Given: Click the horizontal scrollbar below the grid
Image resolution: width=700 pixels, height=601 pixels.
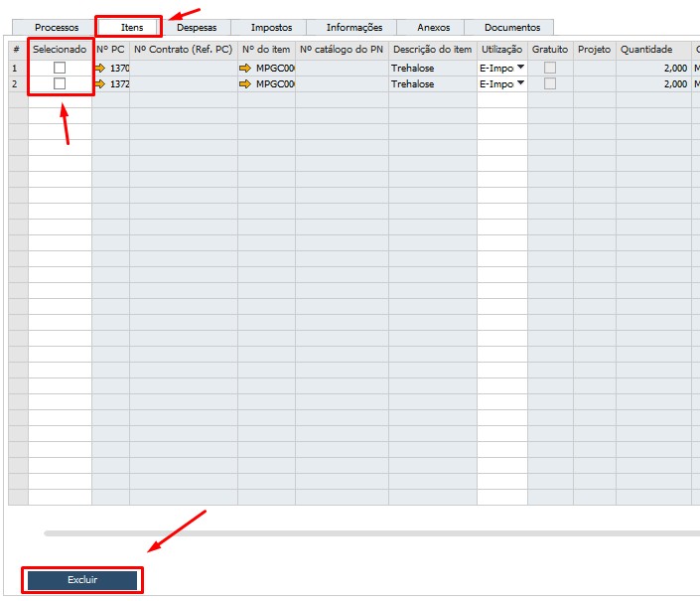Looking at the screenshot, I should click(367, 533).
